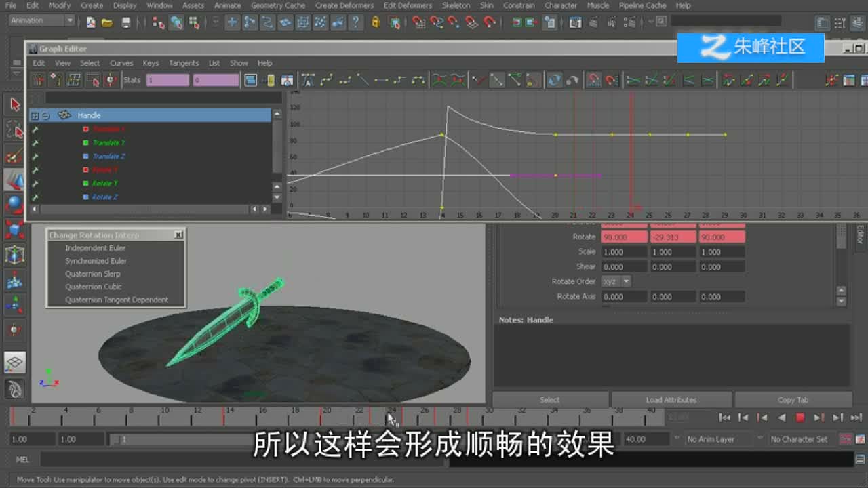Screen dimensions: 868x488
Task: Click the Rotate Y value field -29.313
Action: (673, 237)
